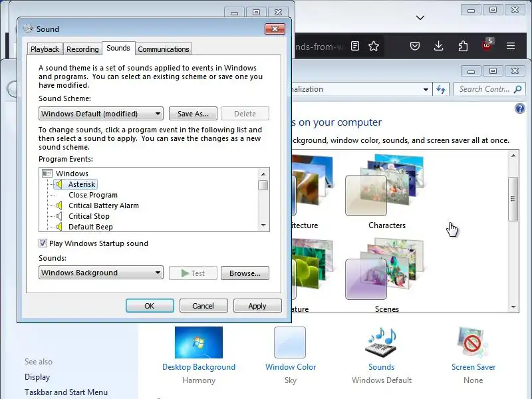The height and width of the screenshot is (399, 532).
Task: Open the Screen Saver link
Action: point(473,367)
